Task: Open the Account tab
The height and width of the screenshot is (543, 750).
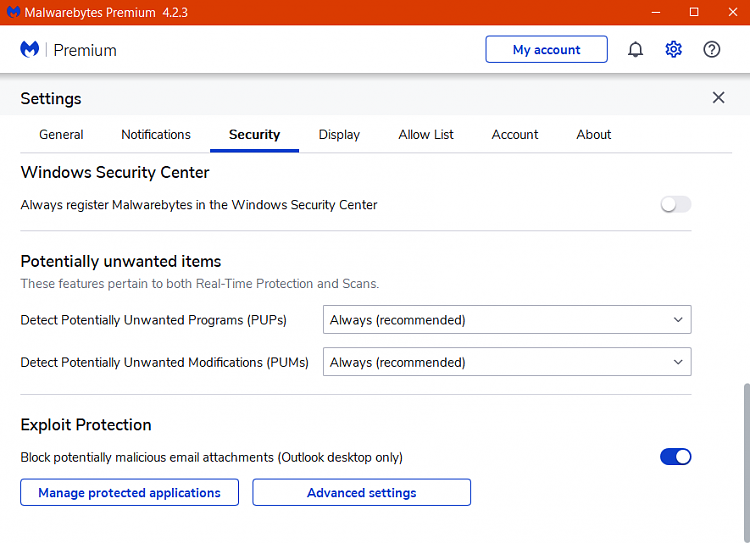Action: click(515, 135)
